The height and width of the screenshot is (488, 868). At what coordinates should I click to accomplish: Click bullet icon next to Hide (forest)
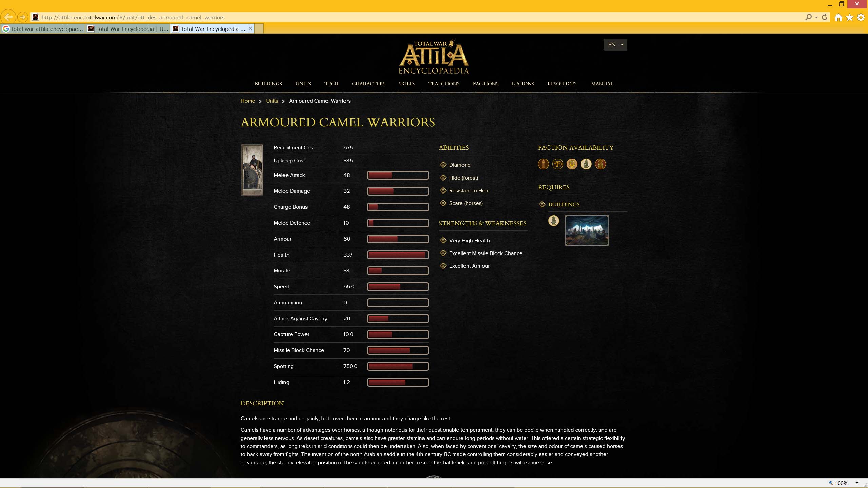pos(443,178)
